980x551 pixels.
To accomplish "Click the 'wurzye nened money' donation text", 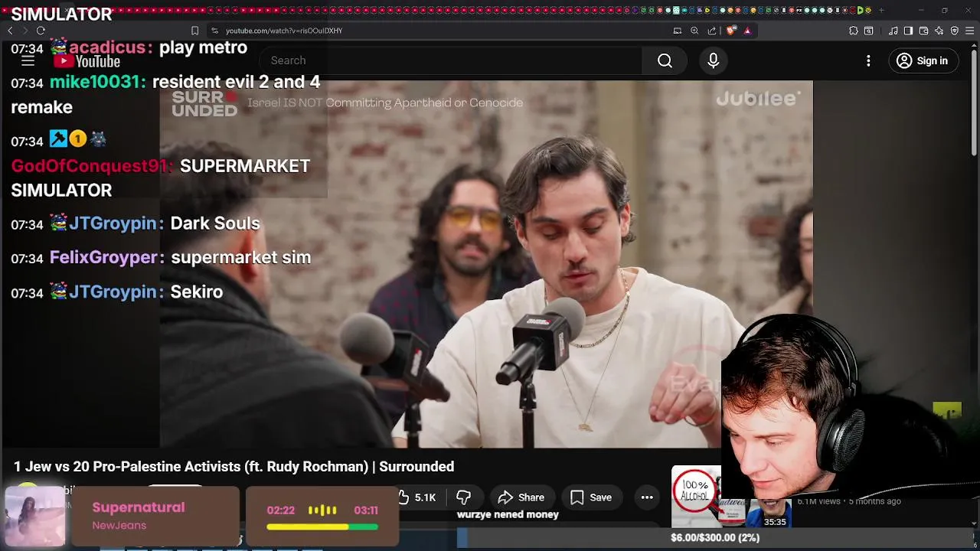I will 508,515.
